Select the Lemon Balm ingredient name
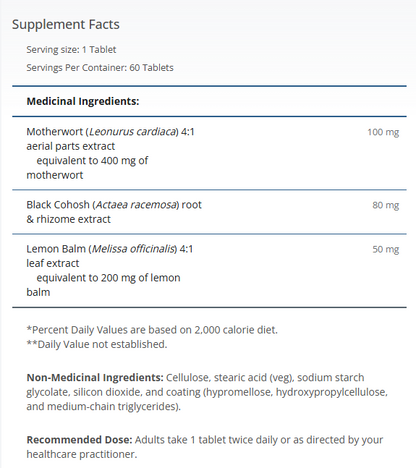Screen dimensions: 416x468 click(x=56, y=249)
